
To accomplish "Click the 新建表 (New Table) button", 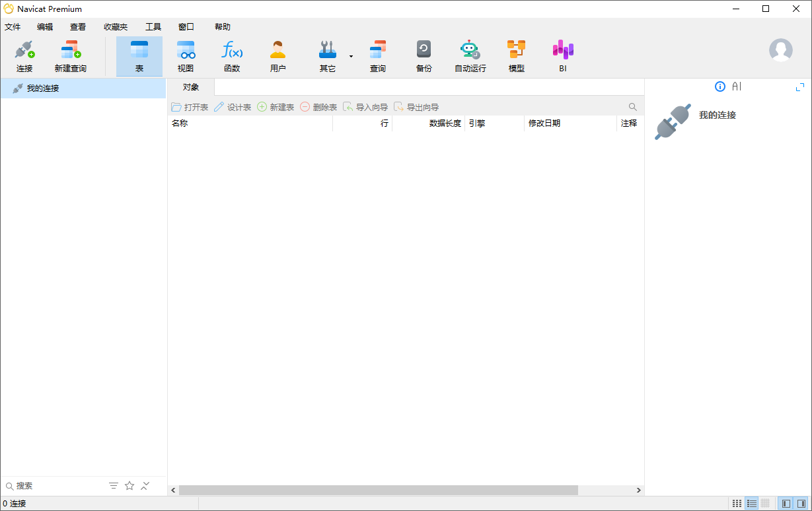I will click(275, 106).
